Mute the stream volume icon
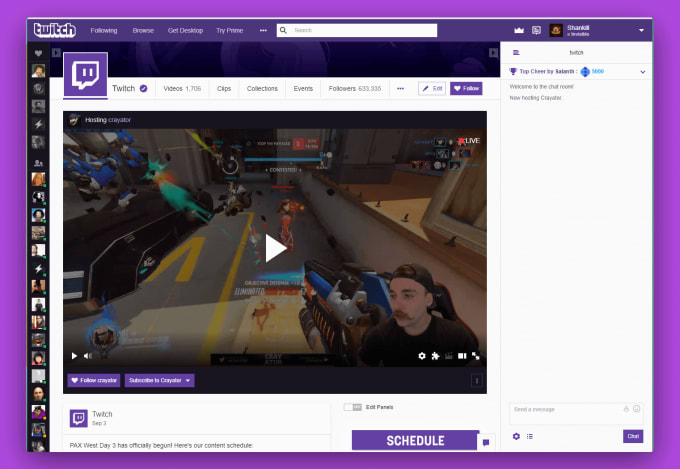 tap(88, 356)
